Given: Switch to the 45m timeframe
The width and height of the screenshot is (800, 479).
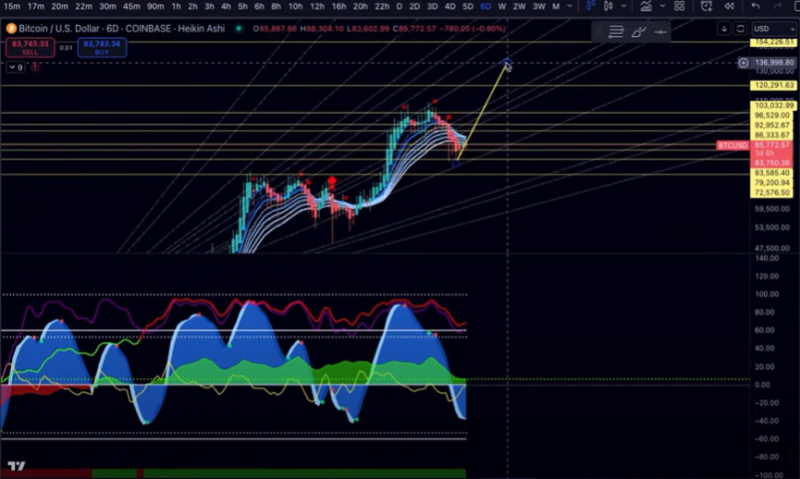Looking at the screenshot, I should click(131, 7).
